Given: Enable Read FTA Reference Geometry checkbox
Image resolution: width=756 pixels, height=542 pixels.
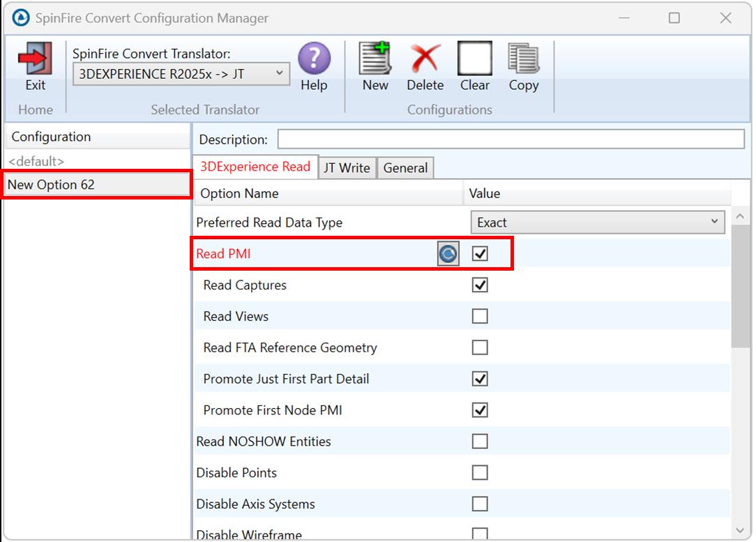Looking at the screenshot, I should click(x=480, y=347).
